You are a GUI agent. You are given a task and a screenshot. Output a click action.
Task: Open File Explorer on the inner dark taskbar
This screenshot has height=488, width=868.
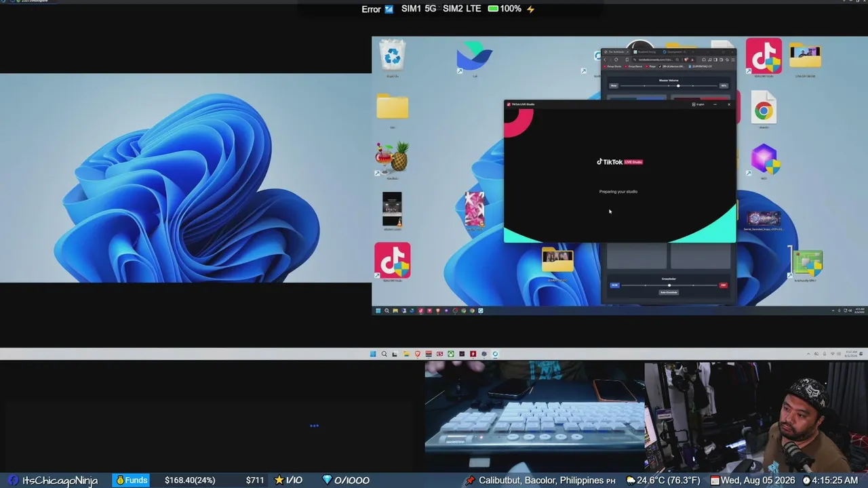pos(395,310)
